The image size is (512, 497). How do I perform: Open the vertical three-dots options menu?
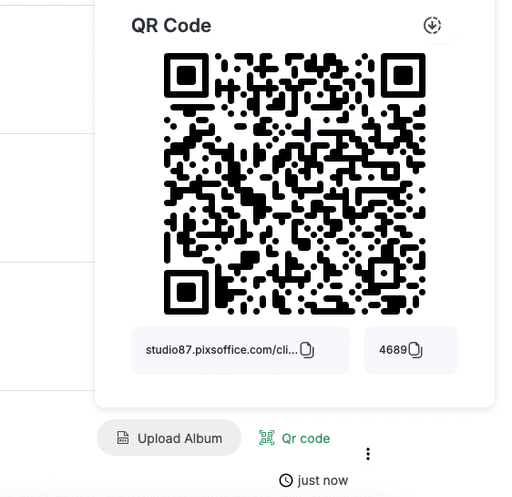point(368,454)
